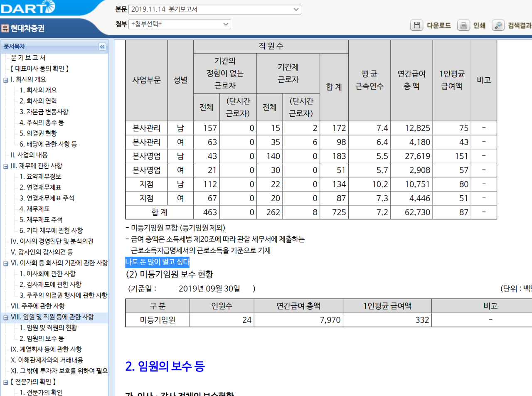Open 1. 요약재무정보 section
The height and width of the screenshot is (396, 532).
[40, 177]
